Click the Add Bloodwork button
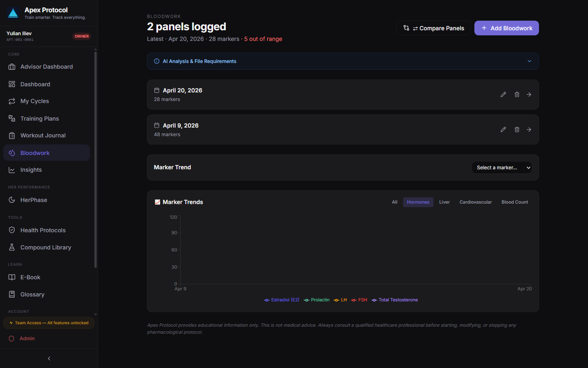The width and height of the screenshot is (588, 368). (x=506, y=28)
